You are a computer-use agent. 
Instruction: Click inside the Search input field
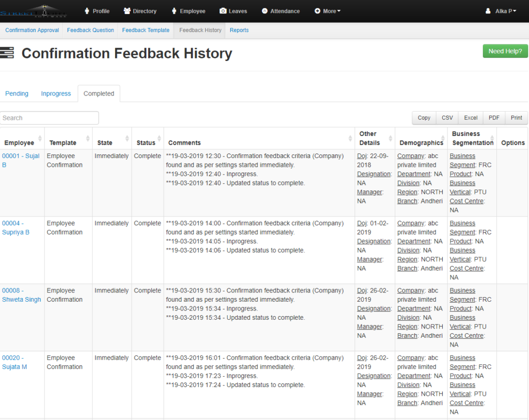coord(49,118)
